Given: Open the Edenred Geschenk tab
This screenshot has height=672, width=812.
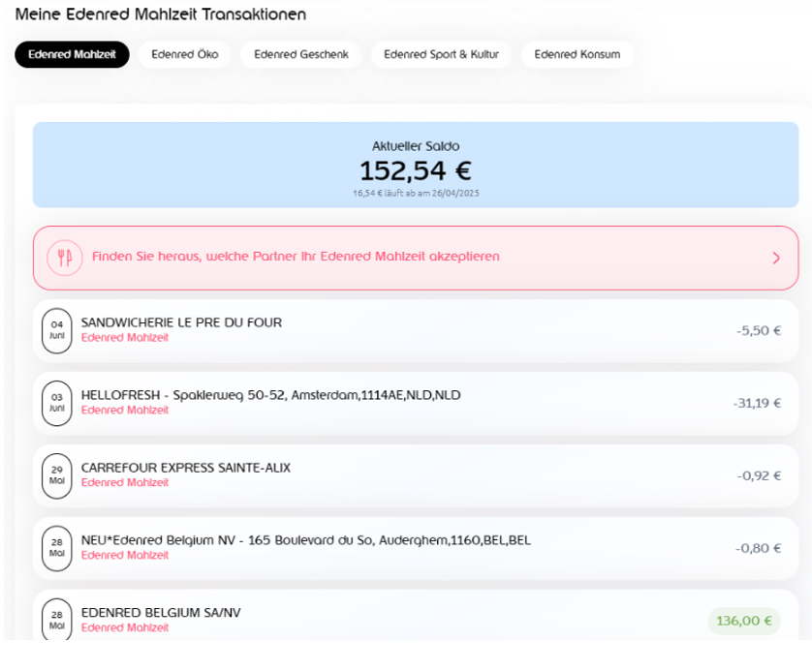Looking at the screenshot, I should [301, 54].
